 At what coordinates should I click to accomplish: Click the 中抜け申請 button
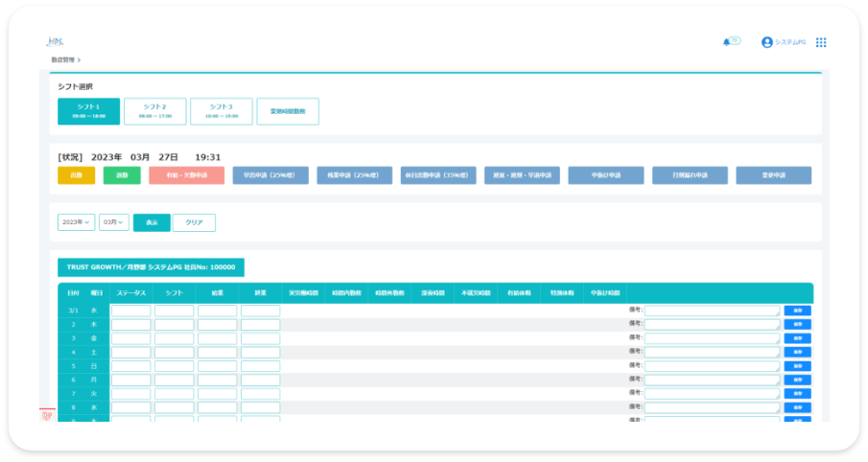coord(605,175)
